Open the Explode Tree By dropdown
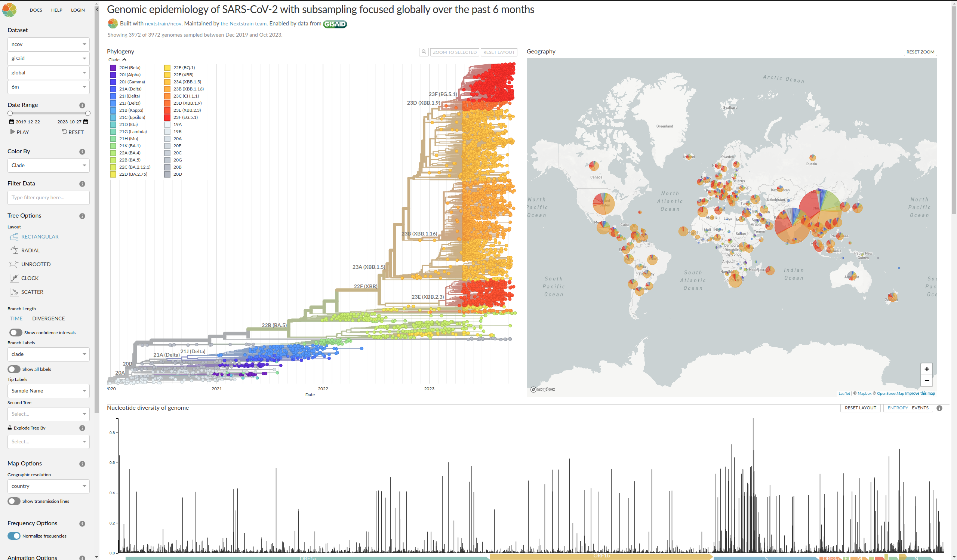 [x=49, y=441]
